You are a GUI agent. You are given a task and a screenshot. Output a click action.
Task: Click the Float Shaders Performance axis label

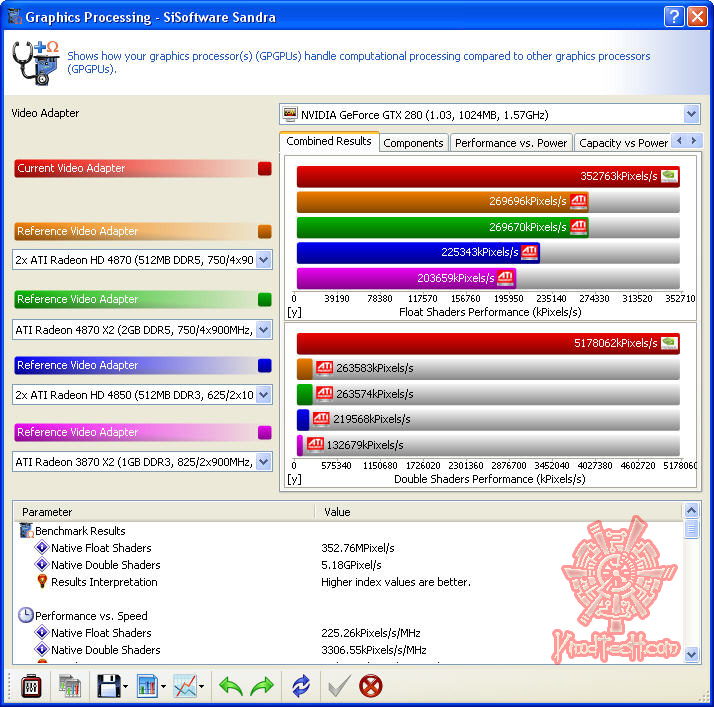click(490, 312)
